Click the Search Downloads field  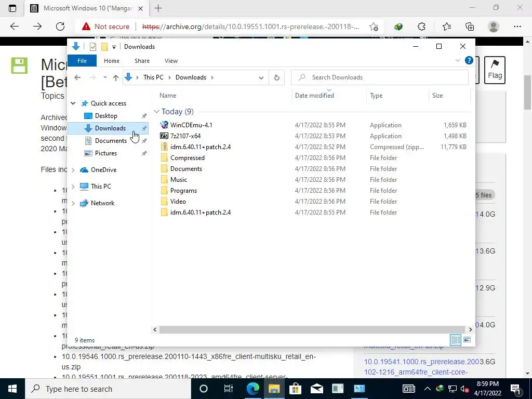coord(380,77)
